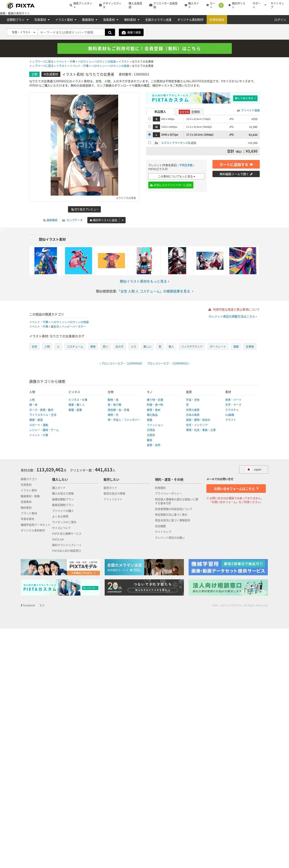
Task: Click the Facebook link in footer
Action: (28, 605)
